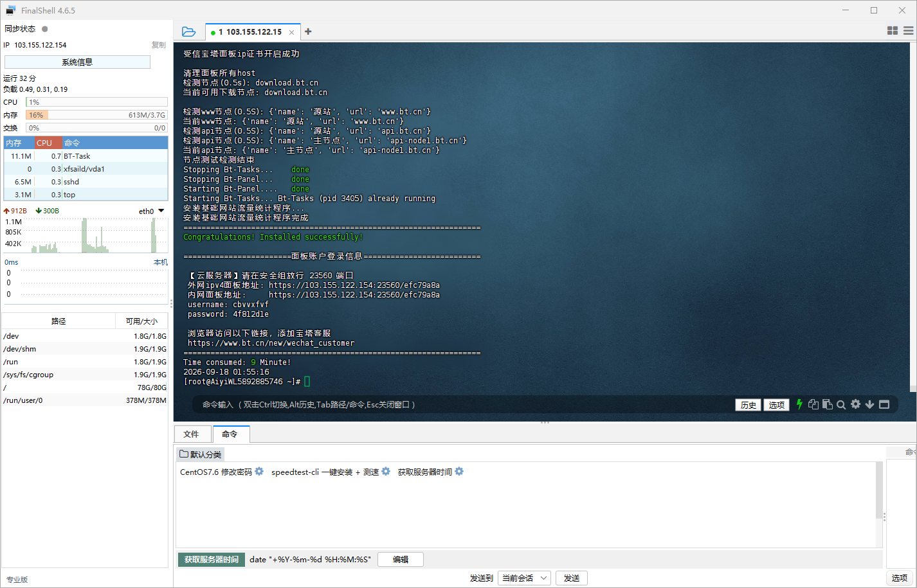Click the 可用/大小 column header
The width and height of the screenshot is (917, 588).
pyautogui.click(x=141, y=321)
